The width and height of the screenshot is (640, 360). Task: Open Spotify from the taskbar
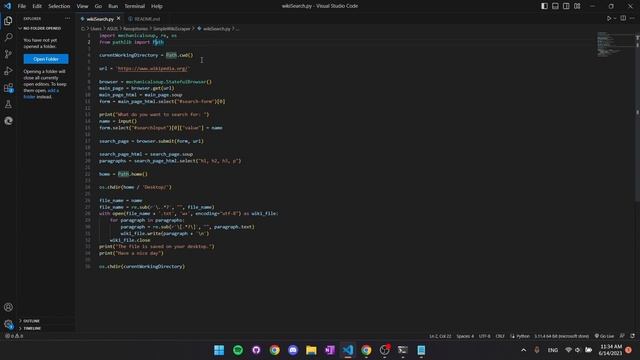(238, 350)
